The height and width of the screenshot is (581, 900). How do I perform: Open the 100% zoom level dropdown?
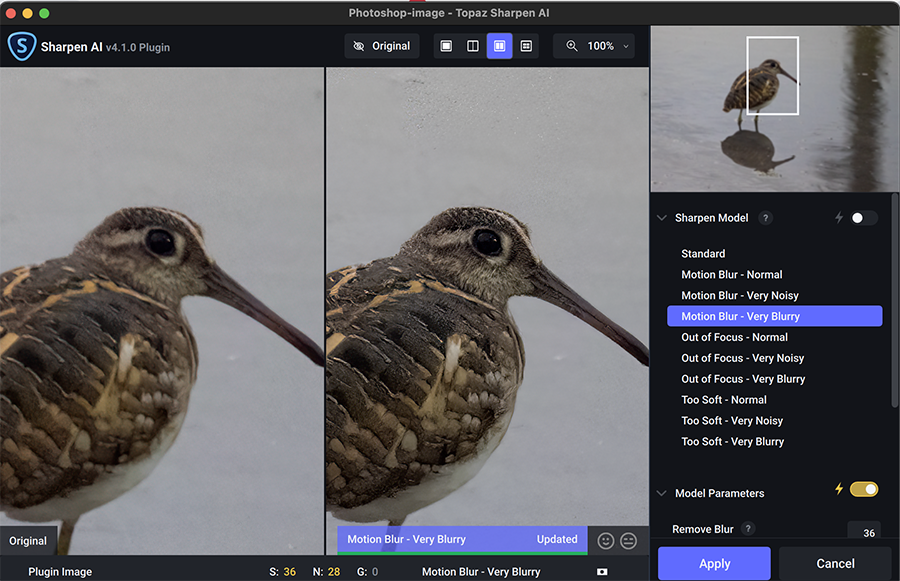tap(599, 46)
